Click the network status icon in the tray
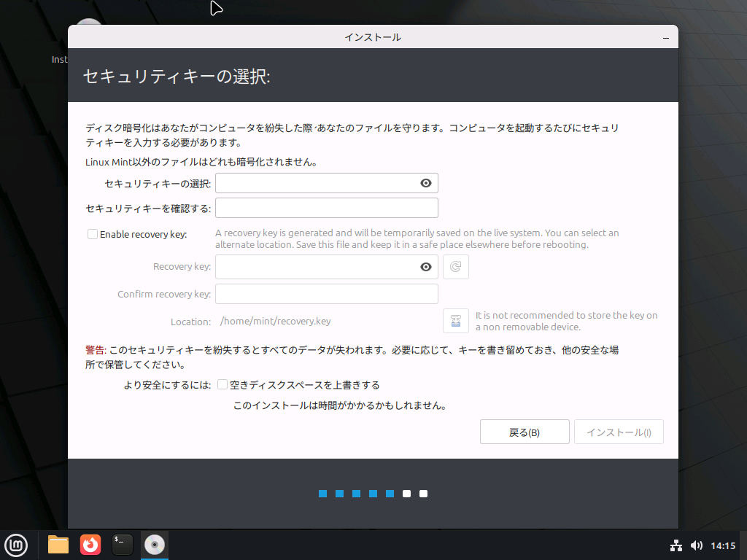The width and height of the screenshot is (747, 560). (676, 545)
